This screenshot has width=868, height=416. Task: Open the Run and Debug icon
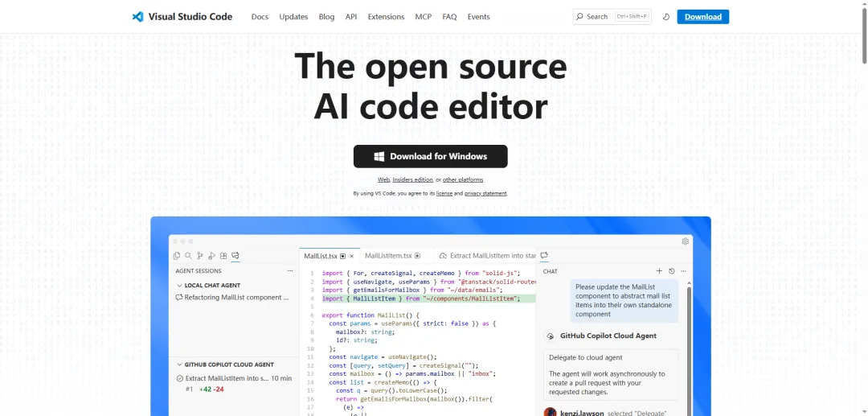click(x=211, y=256)
